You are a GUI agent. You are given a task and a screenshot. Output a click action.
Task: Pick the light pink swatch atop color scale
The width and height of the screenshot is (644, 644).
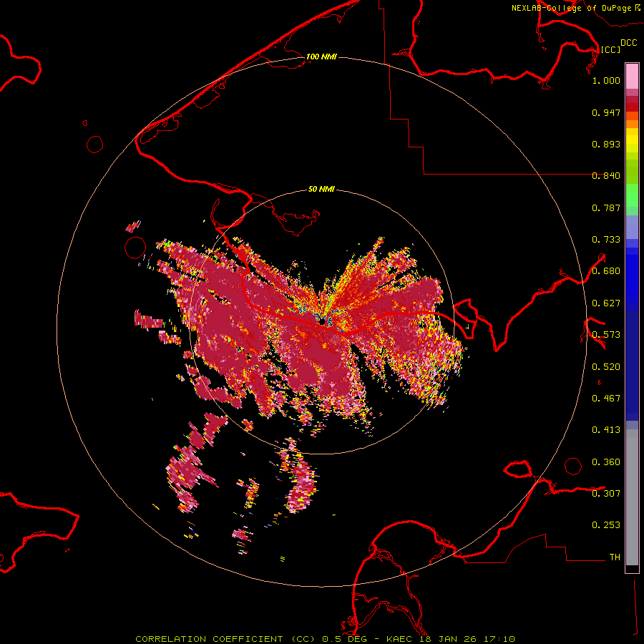pos(632,76)
